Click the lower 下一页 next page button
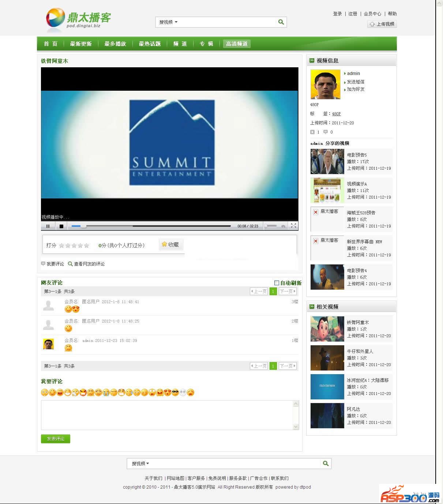443x504 pixels. point(288,366)
